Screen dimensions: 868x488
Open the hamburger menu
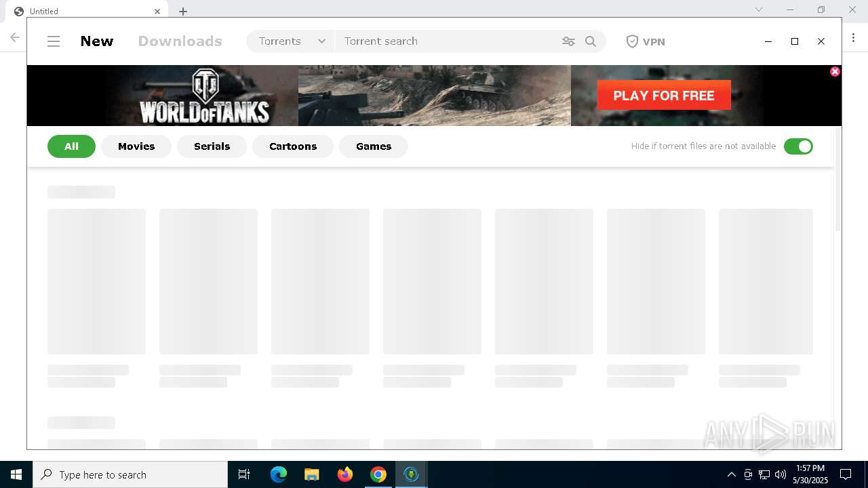[x=54, y=41]
